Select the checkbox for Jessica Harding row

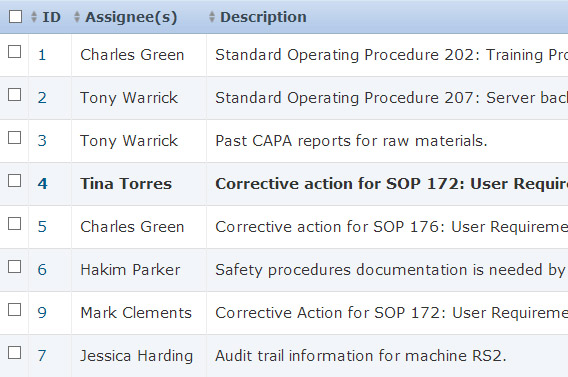click(x=14, y=353)
